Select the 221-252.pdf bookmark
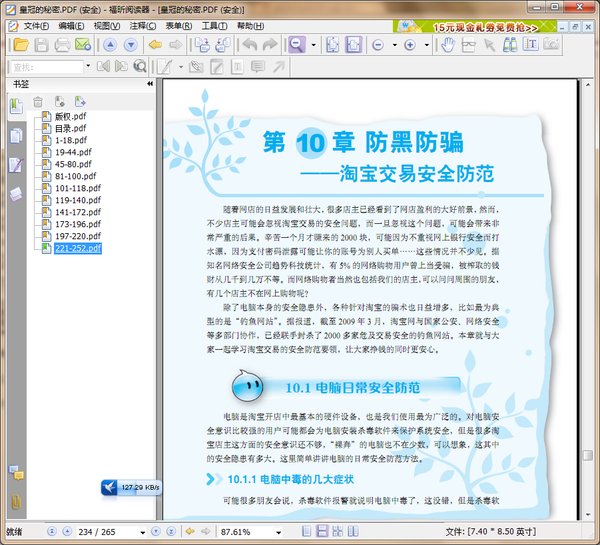The height and width of the screenshot is (545, 600). click(x=78, y=248)
